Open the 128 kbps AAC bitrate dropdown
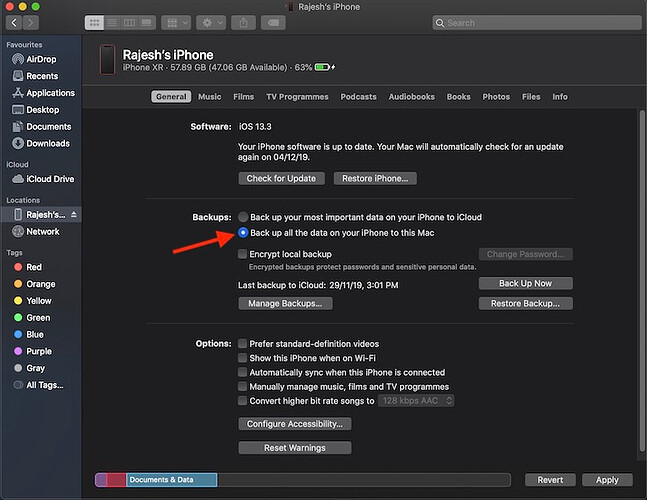647x500 pixels. [416, 401]
